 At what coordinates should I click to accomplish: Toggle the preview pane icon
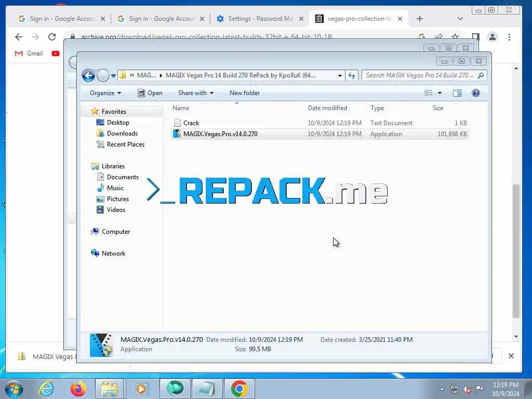click(x=457, y=93)
